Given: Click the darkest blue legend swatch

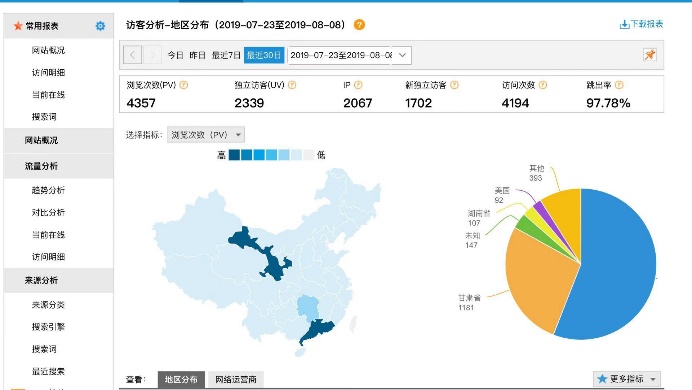Looking at the screenshot, I should coord(234,155).
